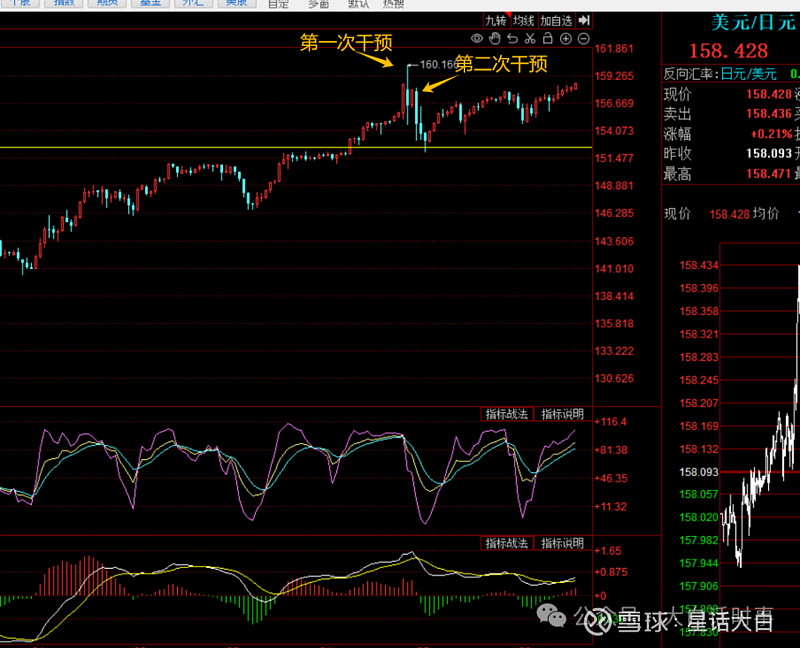Toggle the chart lock icon

coord(548,39)
